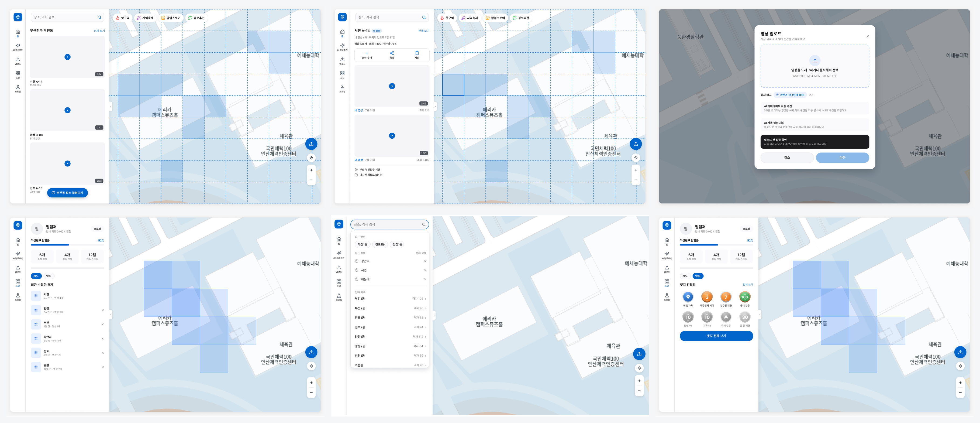980x423 pixels.
Task: Pick the 부전1동 chip under 최근 방문
Action: click(x=363, y=244)
